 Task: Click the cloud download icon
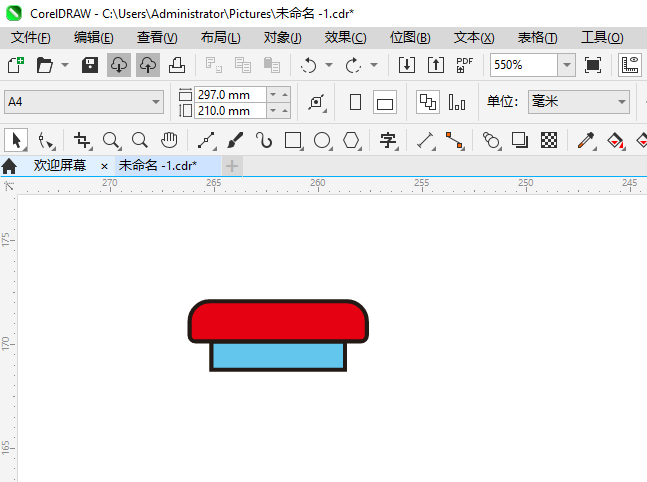[119, 65]
